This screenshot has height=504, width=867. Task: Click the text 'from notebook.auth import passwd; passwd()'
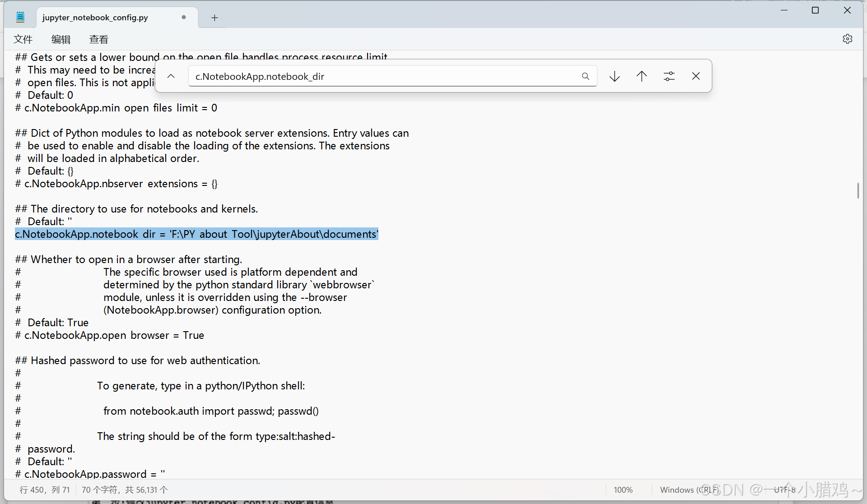(211, 411)
